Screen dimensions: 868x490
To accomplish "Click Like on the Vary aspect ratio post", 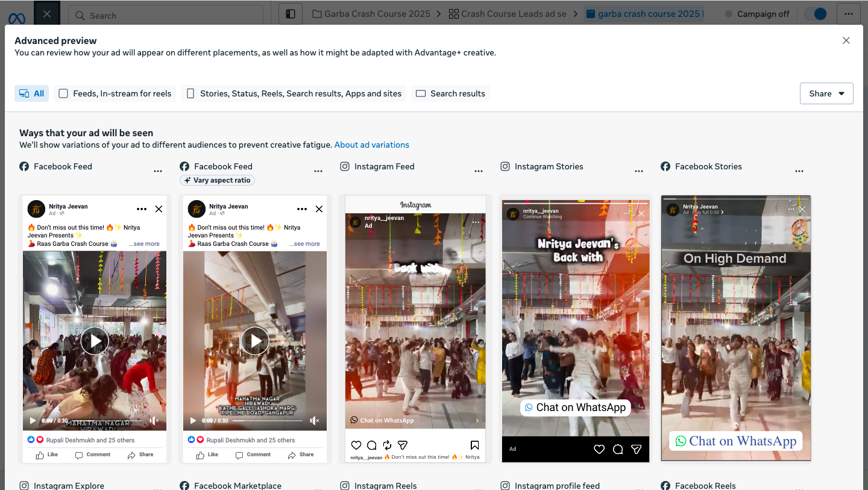I will point(207,455).
